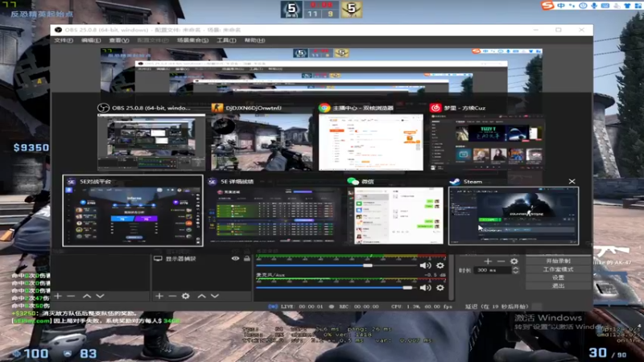The height and width of the screenshot is (362, 644).
Task: Click the 延迟 stream delay status text
Action: coord(497,306)
